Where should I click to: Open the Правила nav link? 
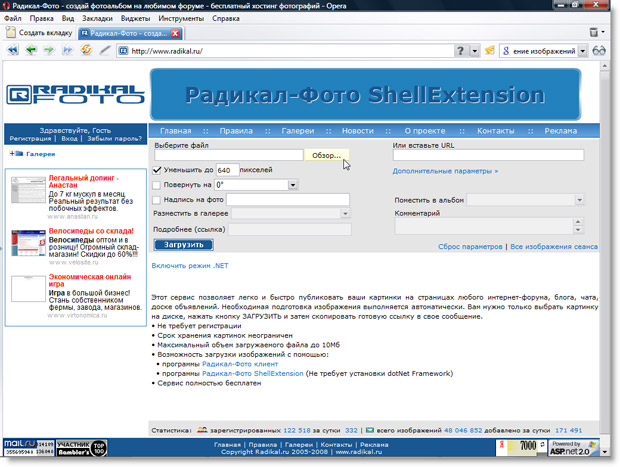236,131
